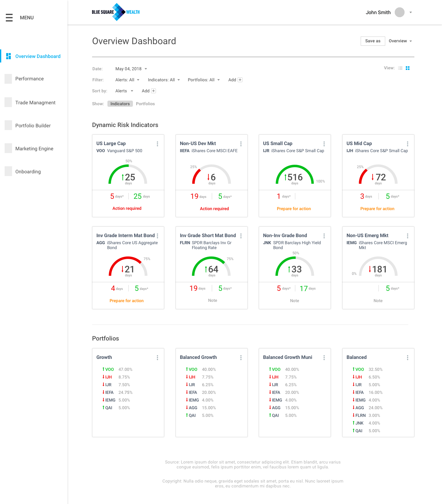Open US Mid Cap card options menu

[x=408, y=144]
